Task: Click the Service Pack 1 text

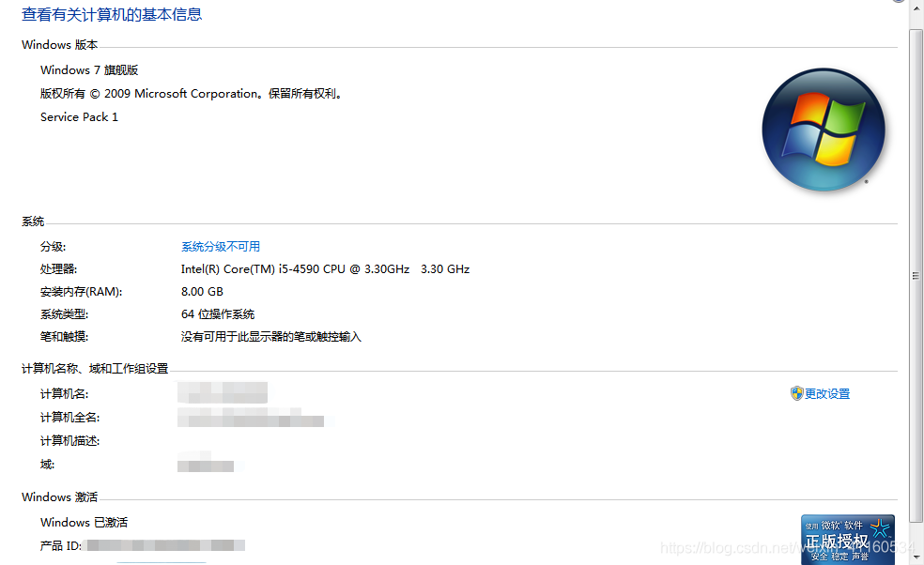Action: pyautogui.click(x=79, y=117)
